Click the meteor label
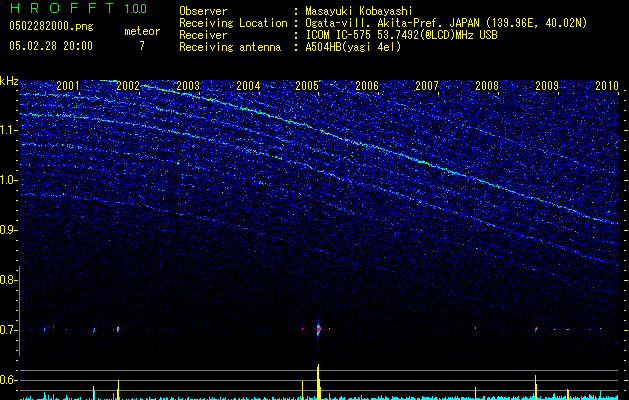 click(x=142, y=31)
